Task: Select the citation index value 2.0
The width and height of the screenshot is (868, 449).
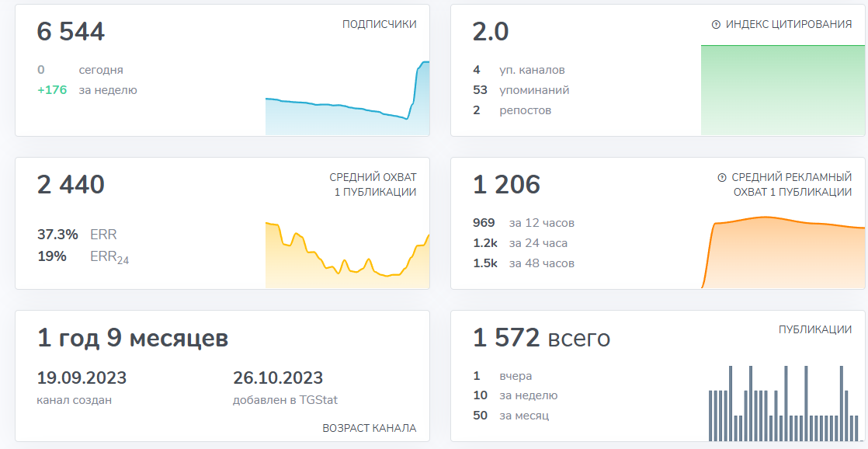Action: (x=491, y=32)
